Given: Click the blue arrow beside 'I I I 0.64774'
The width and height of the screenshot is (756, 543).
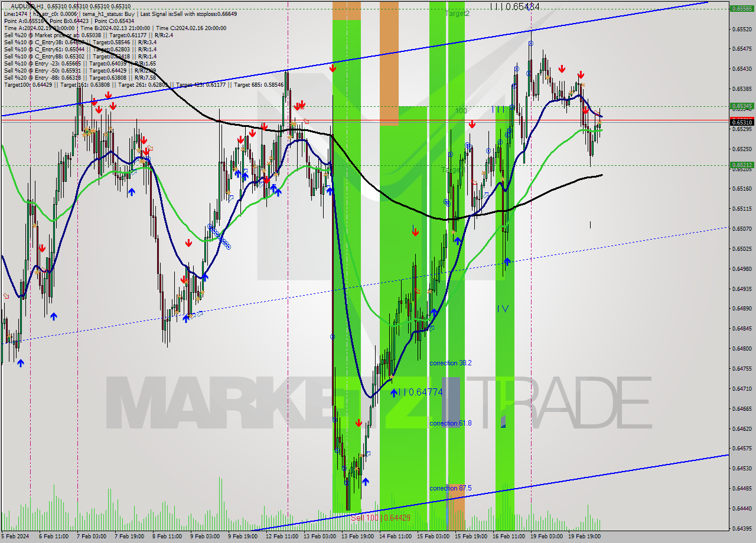Looking at the screenshot, I should pyautogui.click(x=393, y=392).
